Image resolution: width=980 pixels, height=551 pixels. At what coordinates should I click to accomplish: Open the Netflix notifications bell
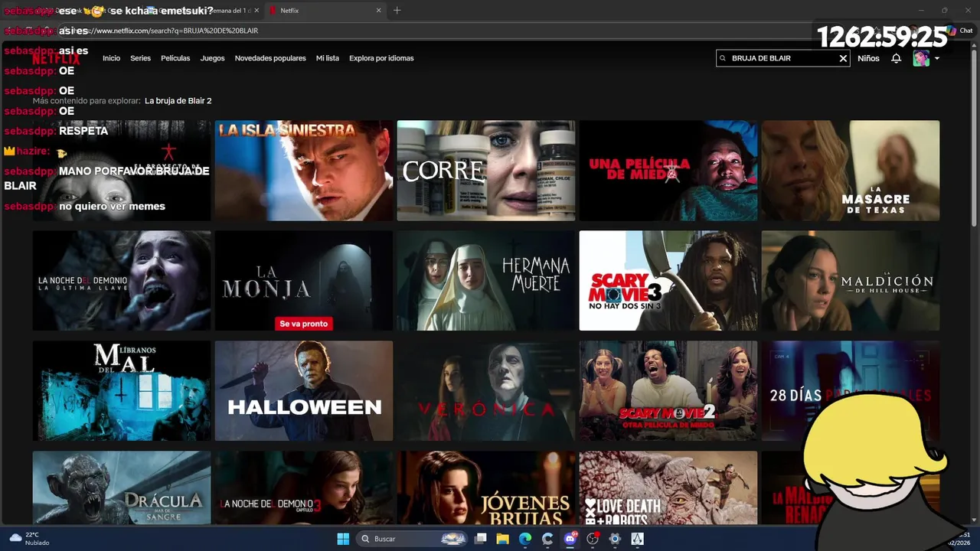click(896, 58)
